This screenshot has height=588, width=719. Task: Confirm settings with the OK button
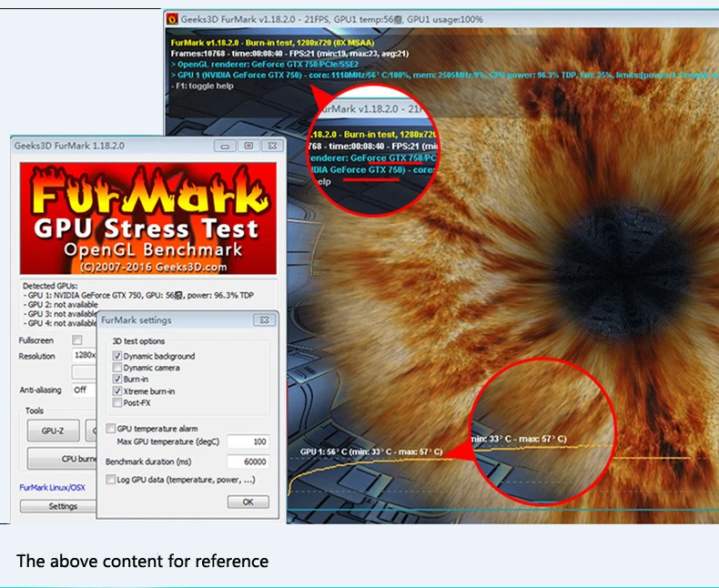click(x=248, y=502)
